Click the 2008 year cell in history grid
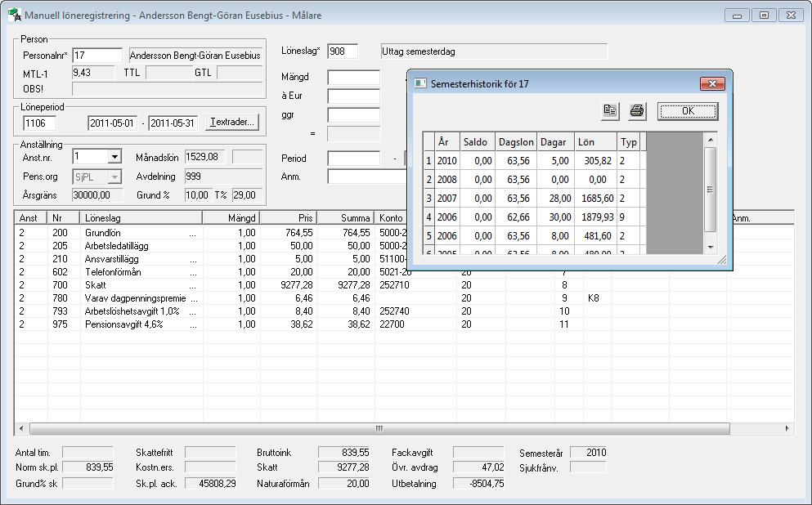 (447, 180)
